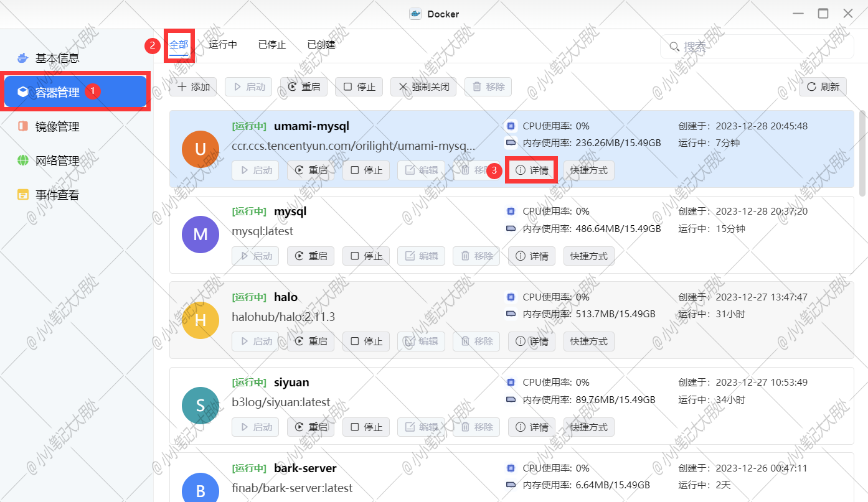Click the orange U avatar for umami-mysql
The height and width of the screenshot is (502, 868).
point(200,149)
